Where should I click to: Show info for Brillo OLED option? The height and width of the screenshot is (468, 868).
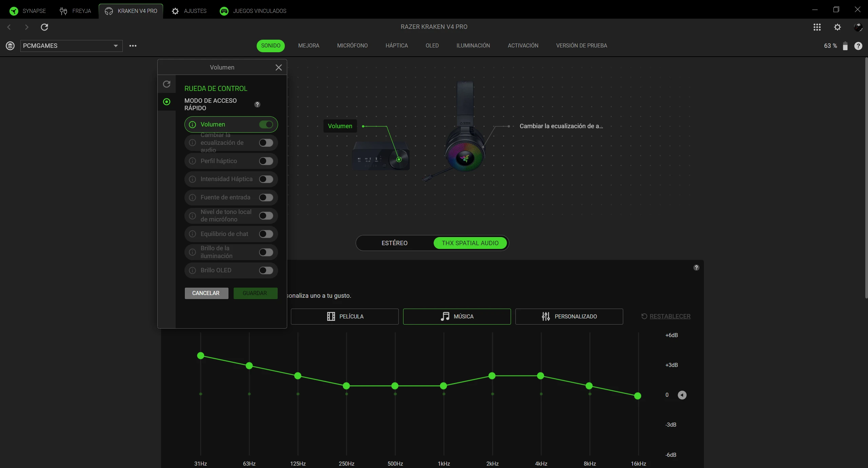[192, 270]
